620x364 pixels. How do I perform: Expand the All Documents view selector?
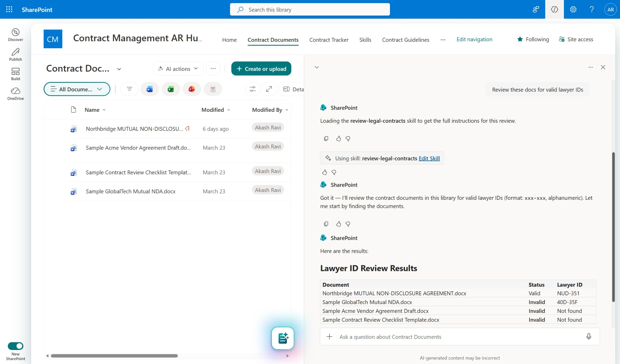(77, 89)
